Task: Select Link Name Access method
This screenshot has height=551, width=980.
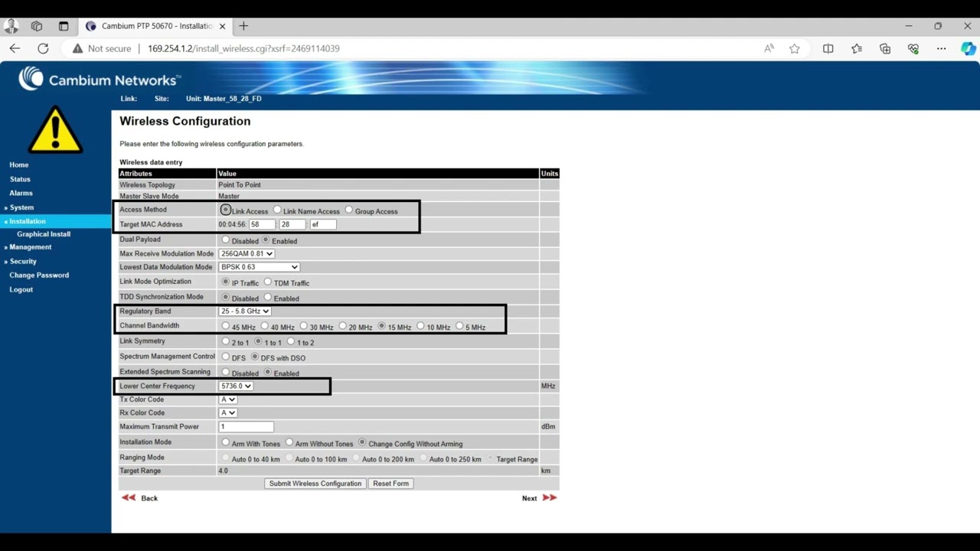Action: (x=277, y=210)
